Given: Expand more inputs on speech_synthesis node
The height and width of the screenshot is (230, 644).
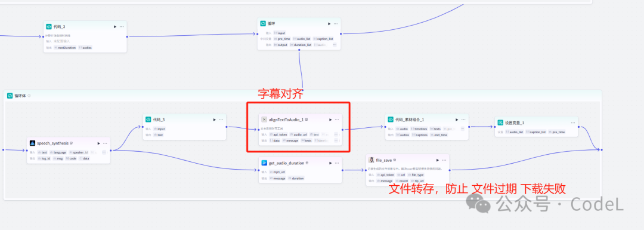Looking at the screenshot, I should click(104, 152).
